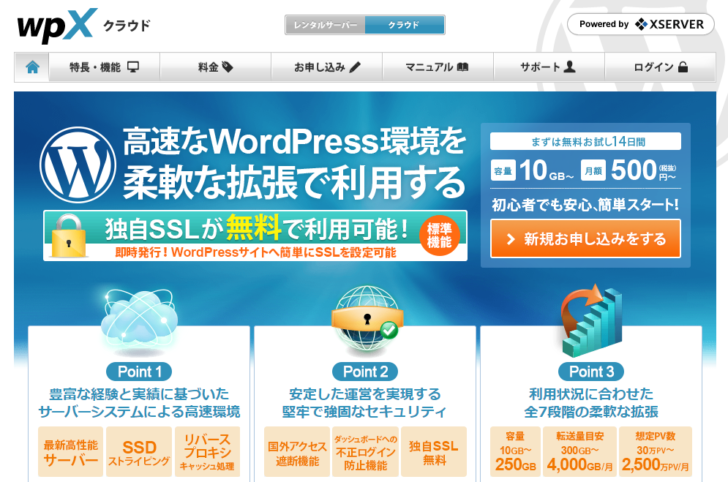Open the ログイン menu item
The image size is (728, 482).
660,67
